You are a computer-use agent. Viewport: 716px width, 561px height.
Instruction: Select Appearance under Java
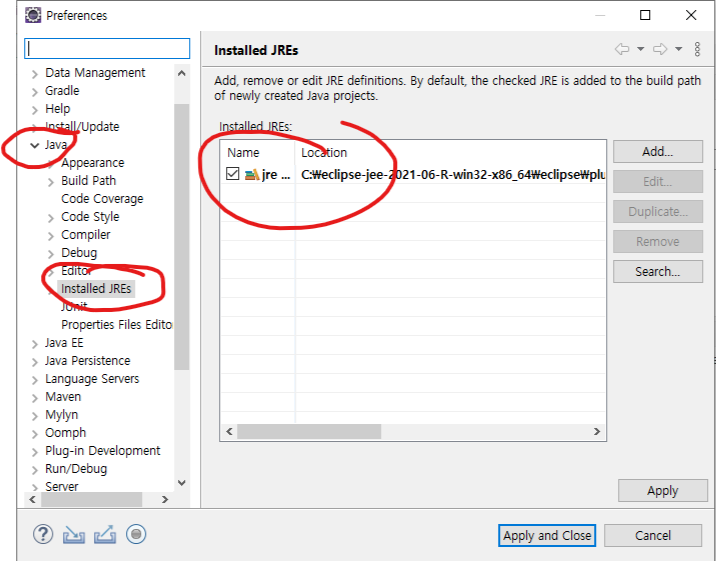coord(93,163)
